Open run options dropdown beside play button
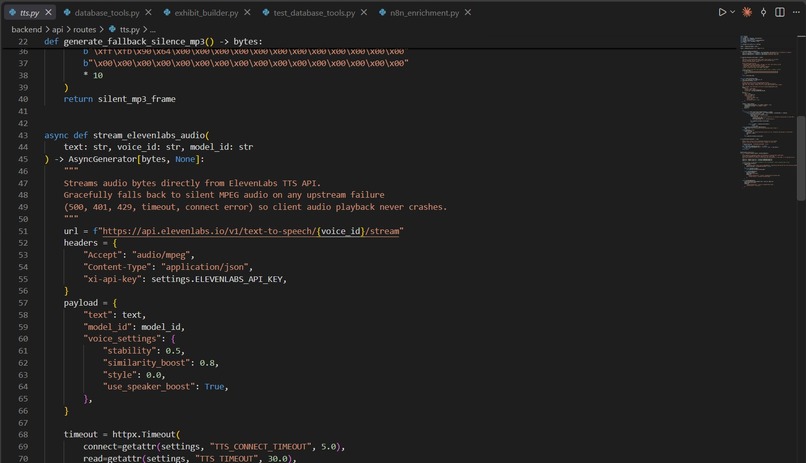Image resolution: width=806 pixels, height=463 pixels. pyautogui.click(x=732, y=12)
